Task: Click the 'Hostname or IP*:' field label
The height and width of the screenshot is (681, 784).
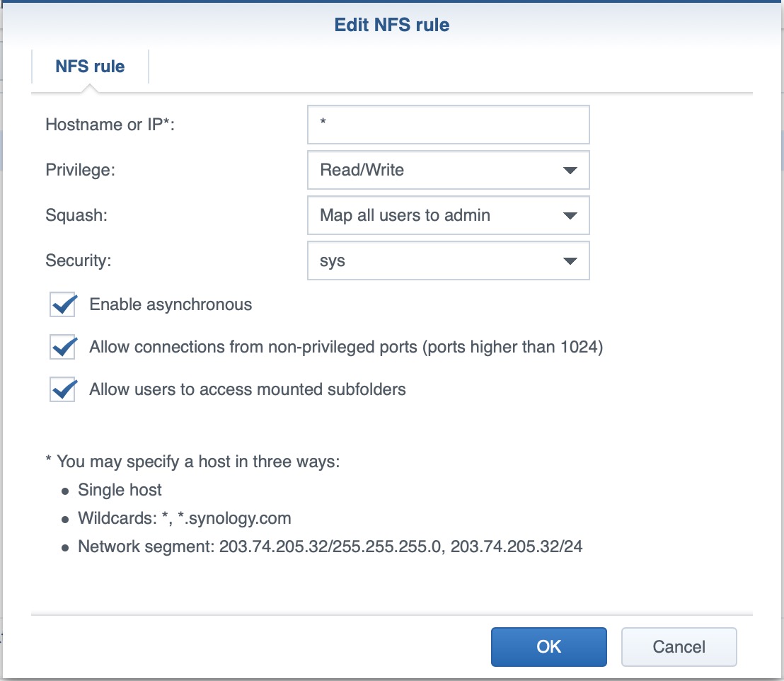Action: coord(110,125)
